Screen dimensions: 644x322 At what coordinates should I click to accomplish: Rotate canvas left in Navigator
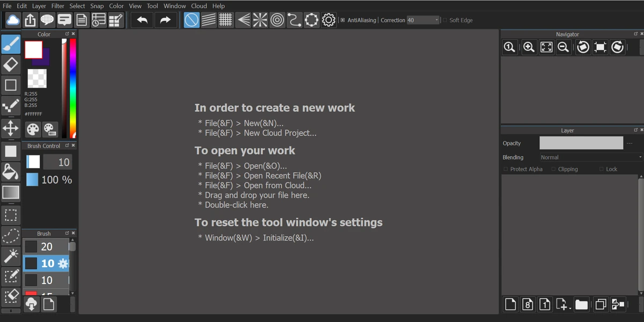pos(583,47)
